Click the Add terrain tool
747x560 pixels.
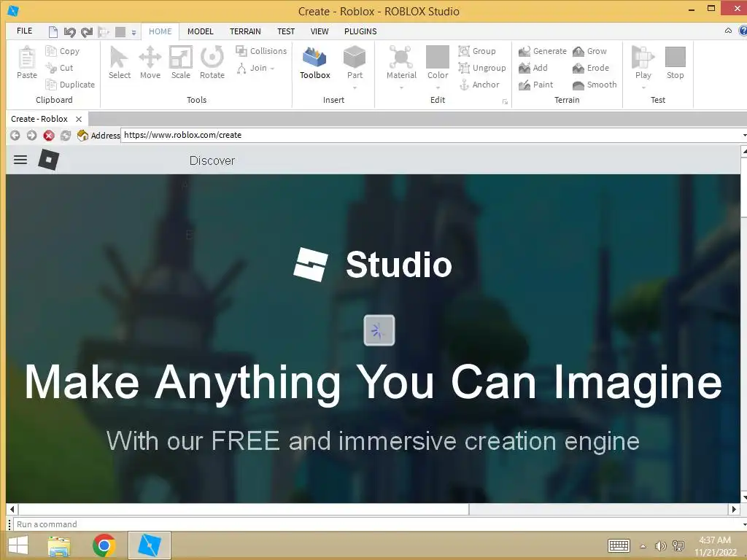[533, 68]
